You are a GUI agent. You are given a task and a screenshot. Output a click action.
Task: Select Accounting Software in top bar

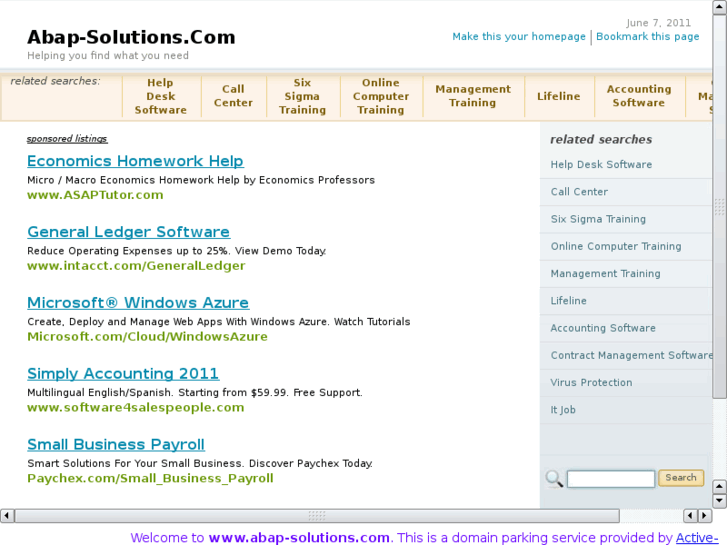(639, 96)
